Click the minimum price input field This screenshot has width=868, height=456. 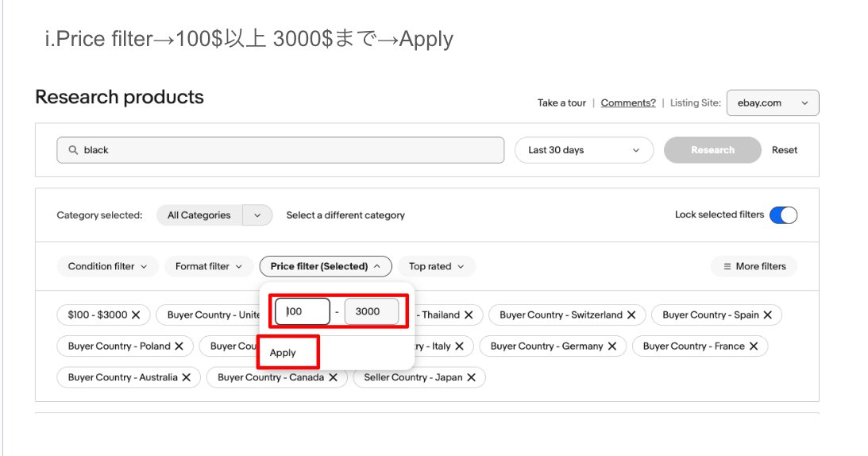tap(303, 312)
